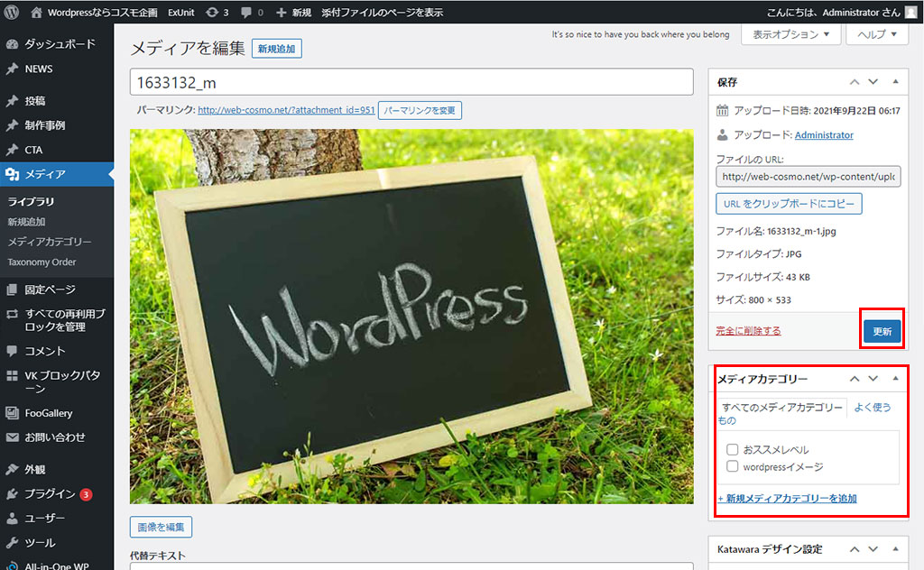Check the wordpressイメージ category checkbox
This screenshot has width=924, height=570.
pyautogui.click(x=733, y=467)
